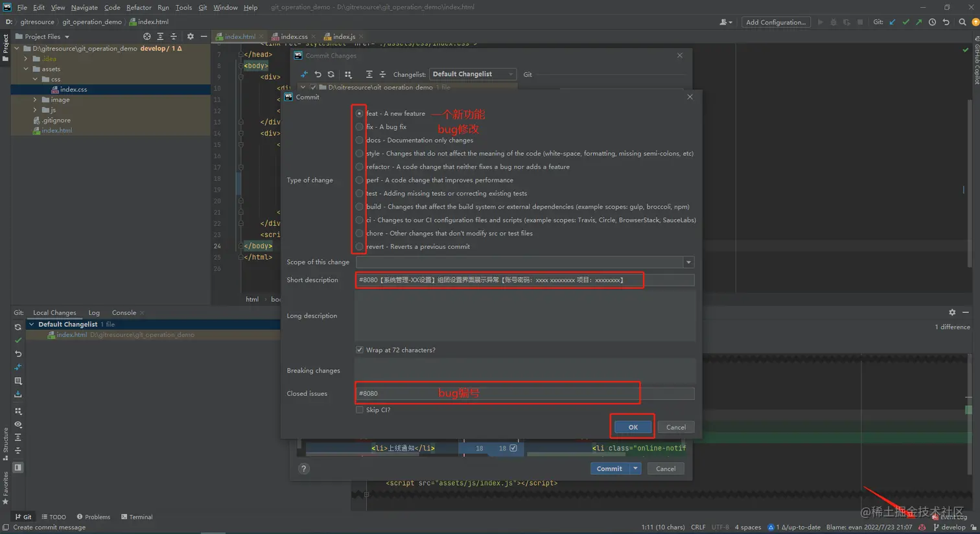Click the green commit checkmark icon
Screen dimensions: 980x534
(x=17, y=340)
